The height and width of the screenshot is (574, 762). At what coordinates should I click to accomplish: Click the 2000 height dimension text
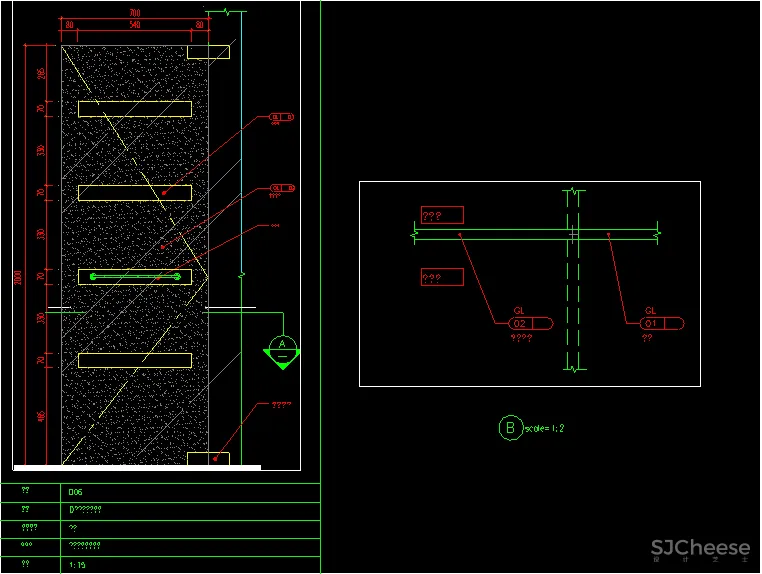click(18, 277)
